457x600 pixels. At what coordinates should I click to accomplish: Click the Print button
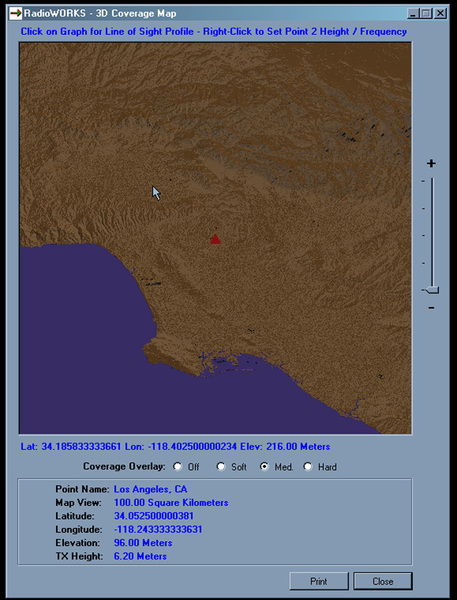(x=319, y=581)
